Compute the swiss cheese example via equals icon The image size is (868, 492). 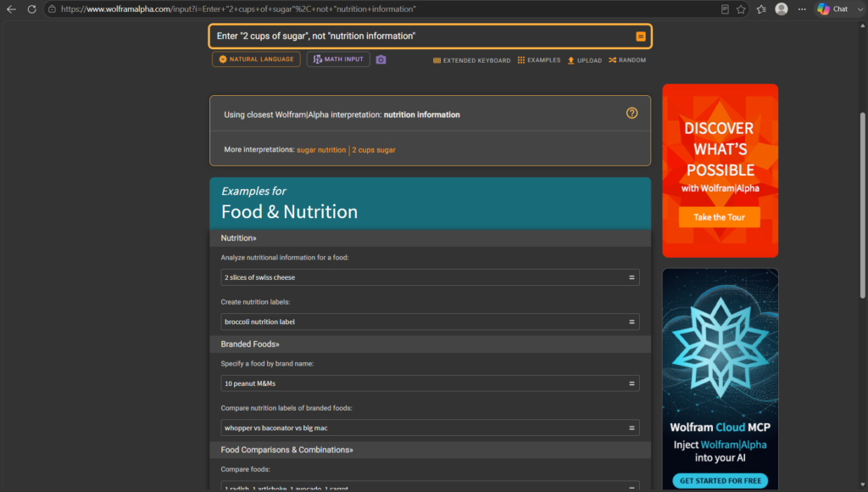click(632, 277)
